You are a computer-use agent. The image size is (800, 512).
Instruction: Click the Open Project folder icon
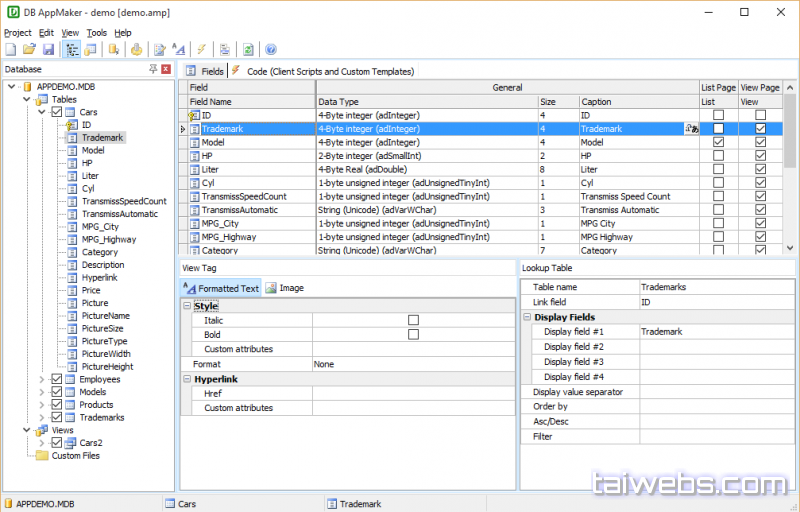point(29,49)
